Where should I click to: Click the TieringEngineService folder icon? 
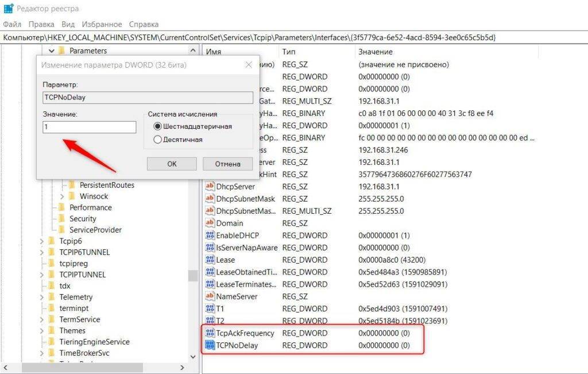[52, 342]
